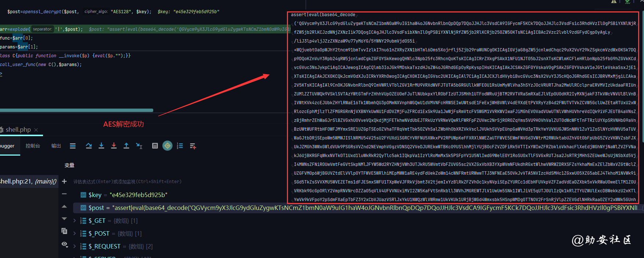Click the minus icon to remove watch
This screenshot has width=644, height=258.
click(x=64, y=194)
